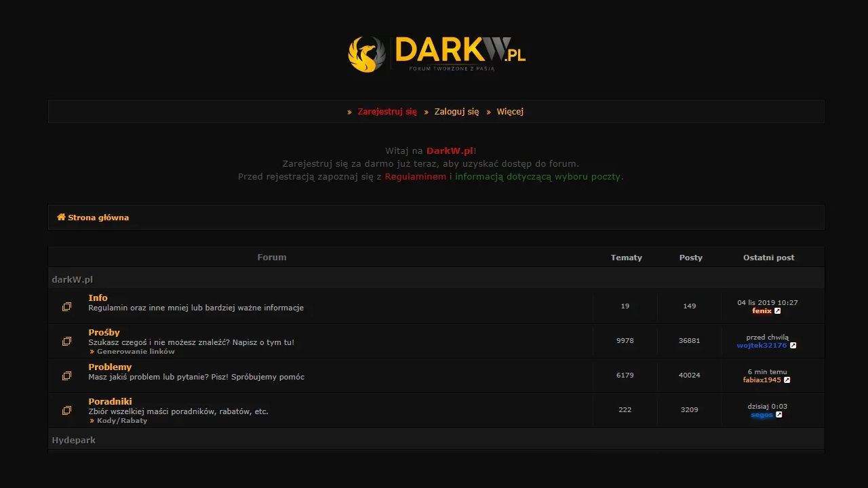The height and width of the screenshot is (488, 868).
Task: Click the date 04 lis 2019 10:27
Action: click(768, 303)
